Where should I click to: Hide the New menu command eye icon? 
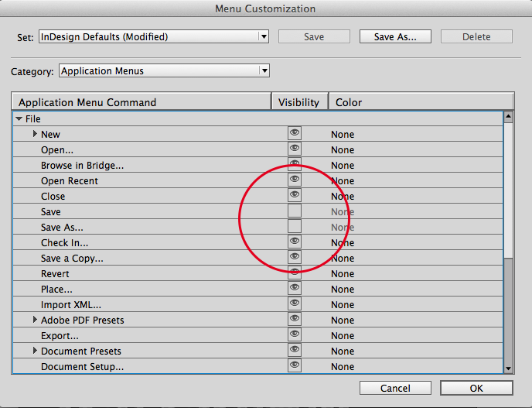[x=295, y=134]
